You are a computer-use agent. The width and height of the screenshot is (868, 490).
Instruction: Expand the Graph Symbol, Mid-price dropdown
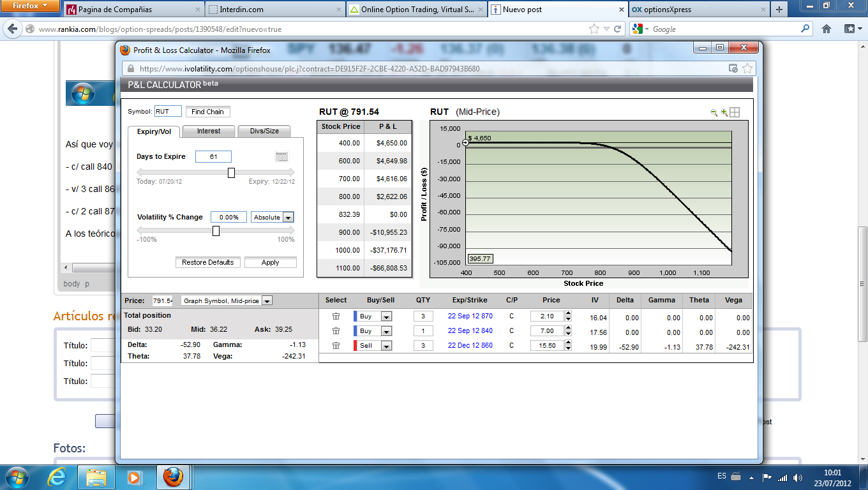[x=267, y=301]
